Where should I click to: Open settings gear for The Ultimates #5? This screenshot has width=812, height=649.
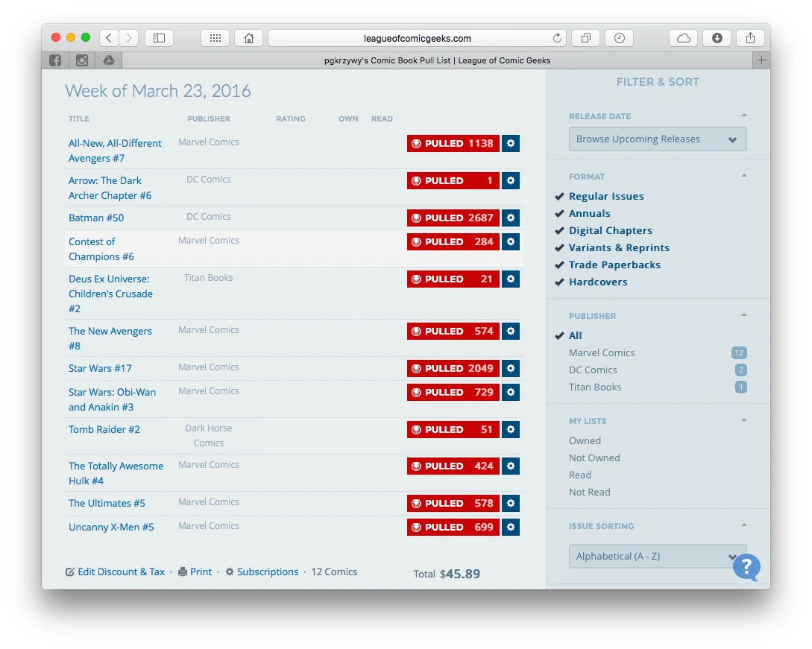(511, 504)
